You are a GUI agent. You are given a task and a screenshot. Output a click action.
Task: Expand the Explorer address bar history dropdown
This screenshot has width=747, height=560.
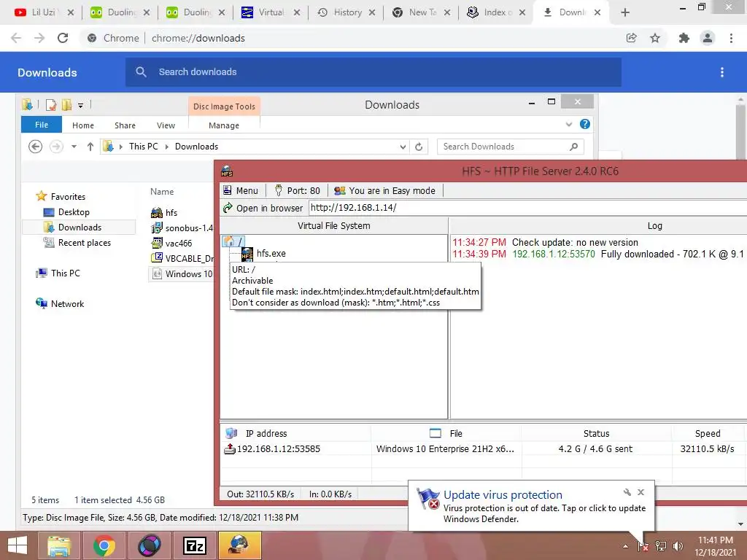pyautogui.click(x=403, y=147)
